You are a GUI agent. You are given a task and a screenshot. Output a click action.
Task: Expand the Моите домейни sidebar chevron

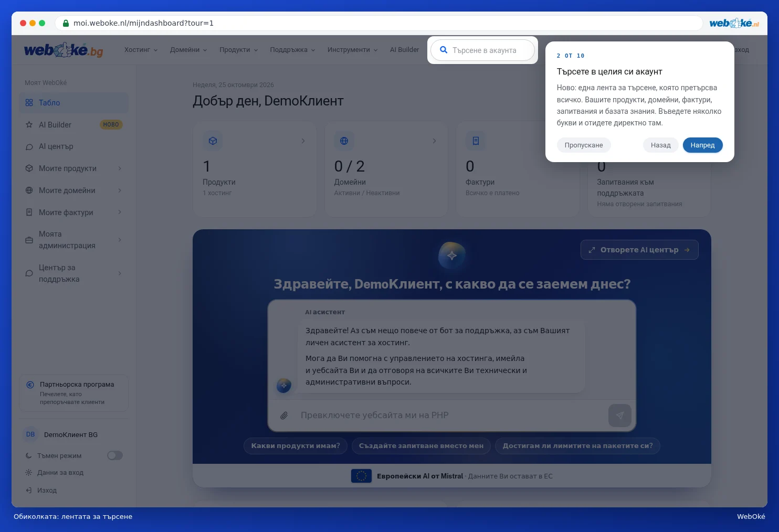pyautogui.click(x=120, y=190)
